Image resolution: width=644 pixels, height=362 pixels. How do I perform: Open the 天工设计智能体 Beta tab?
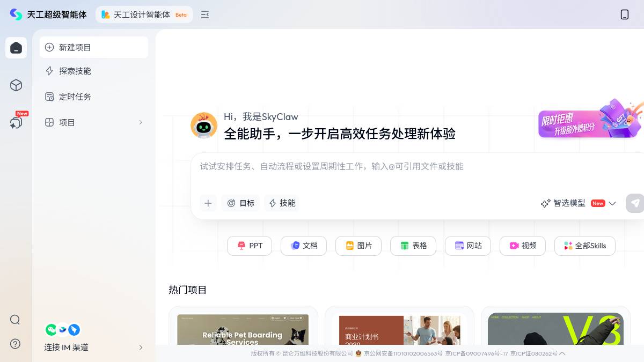pos(144,14)
